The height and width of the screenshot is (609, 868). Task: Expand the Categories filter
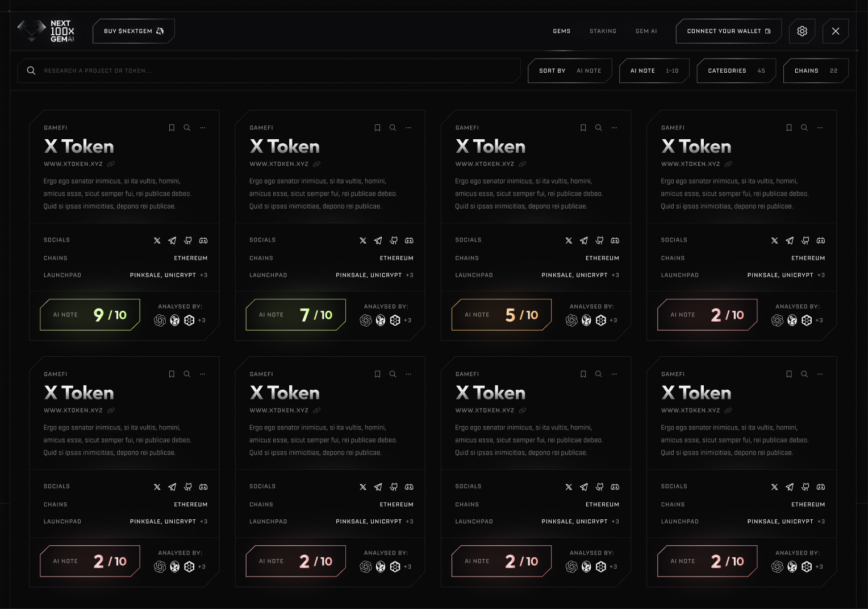coord(736,71)
